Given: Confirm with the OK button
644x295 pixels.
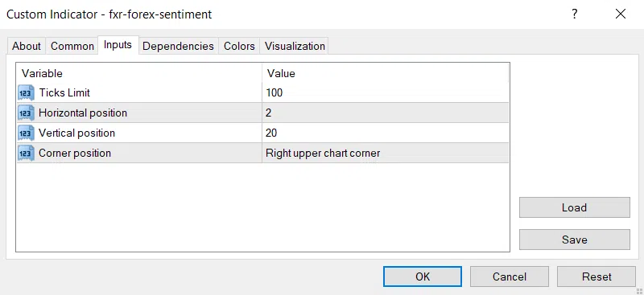Looking at the screenshot, I should (422, 277).
